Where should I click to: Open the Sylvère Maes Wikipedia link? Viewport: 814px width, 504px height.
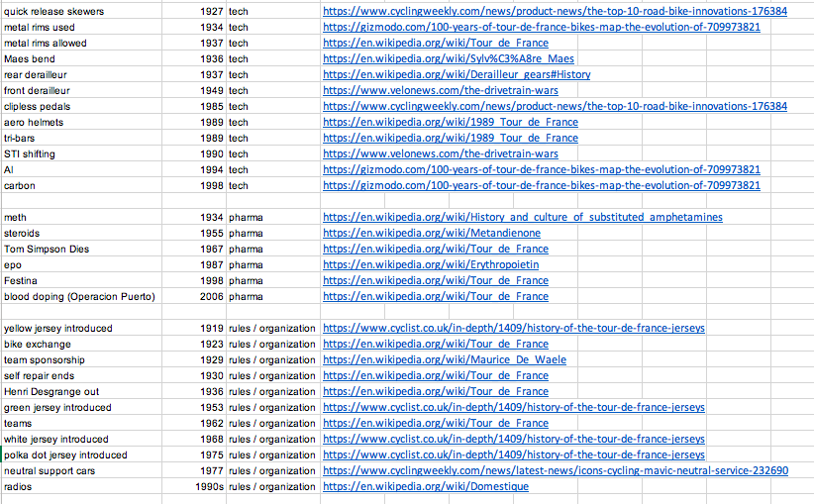pos(449,58)
